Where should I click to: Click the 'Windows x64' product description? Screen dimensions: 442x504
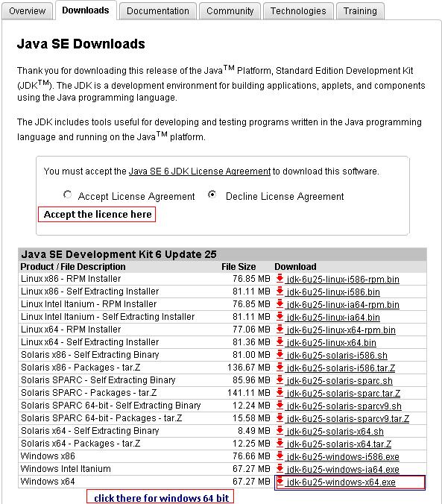point(48,482)
